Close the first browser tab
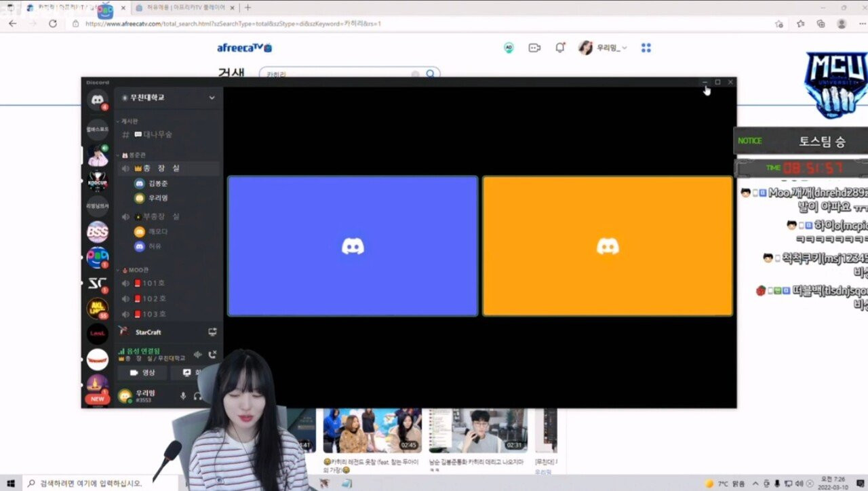 (x=122, y=7)
